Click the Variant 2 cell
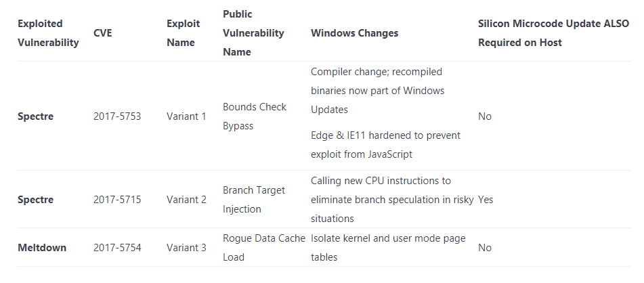 (186, 200)
